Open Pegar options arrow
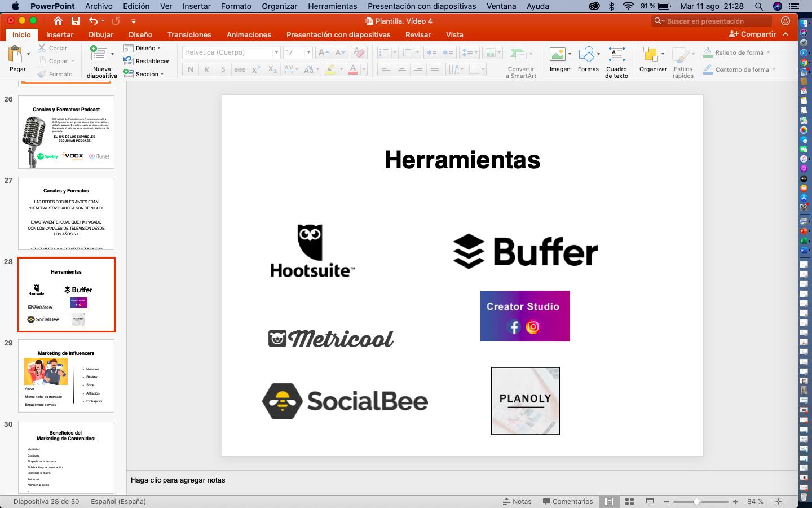Image resolution: width=812 pixels, height=508 pixels. tap(28, 54)
